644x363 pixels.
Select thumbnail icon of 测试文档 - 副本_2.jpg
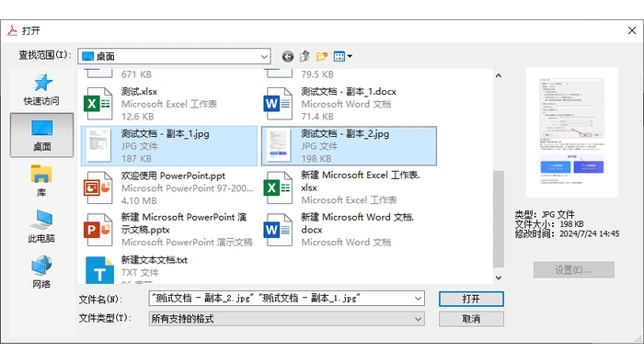pos(278,145)
